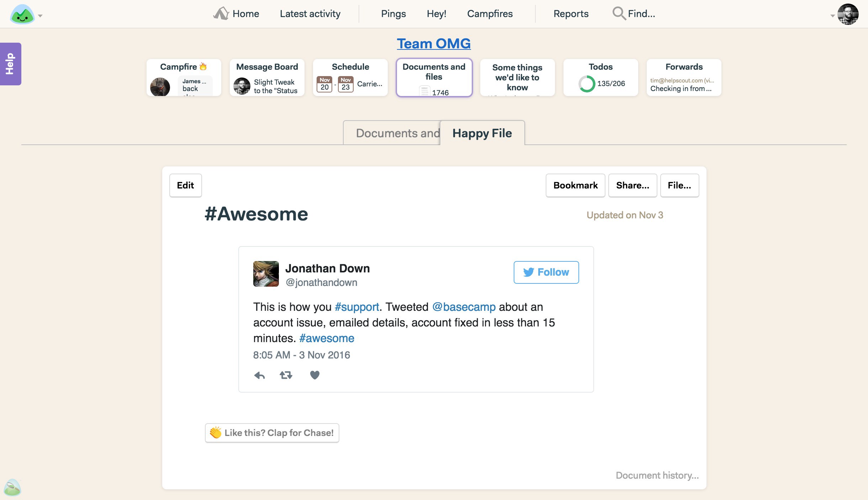868x500 pixels.
Task: Open the purple Help tab
Action: [10, 64]
